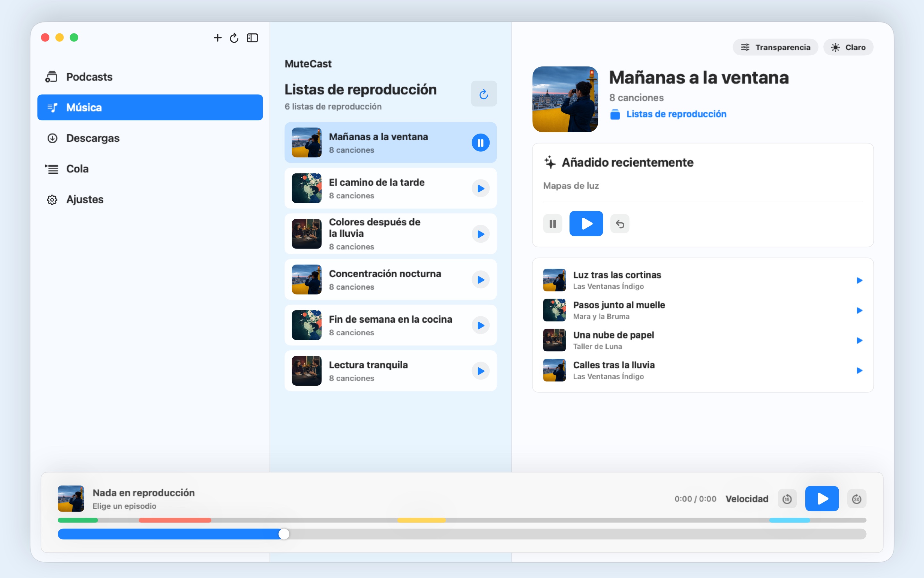Click the Taller de Luna artist text
Screen dimensions: 924x578
[x=597, y=346]
